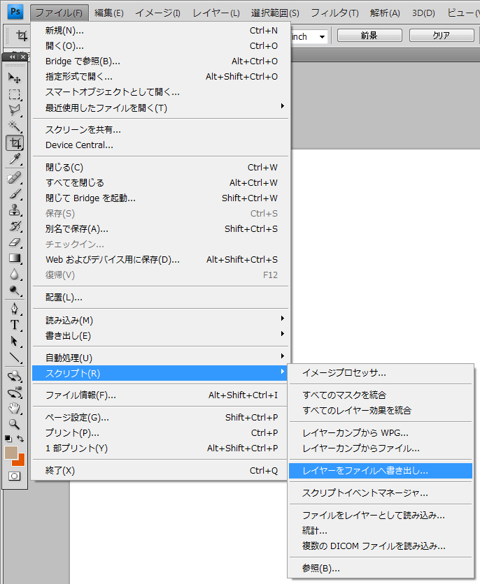Close the toolbox panel
Screen dimensions: 480x584
[23, 57]
